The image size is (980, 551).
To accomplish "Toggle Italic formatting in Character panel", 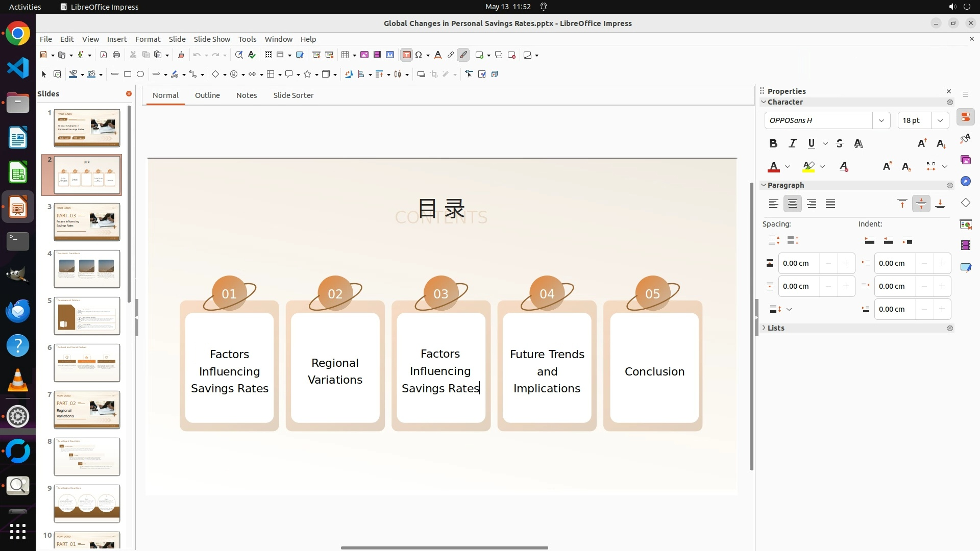I will pyautogui.click(x=792, y=144).
